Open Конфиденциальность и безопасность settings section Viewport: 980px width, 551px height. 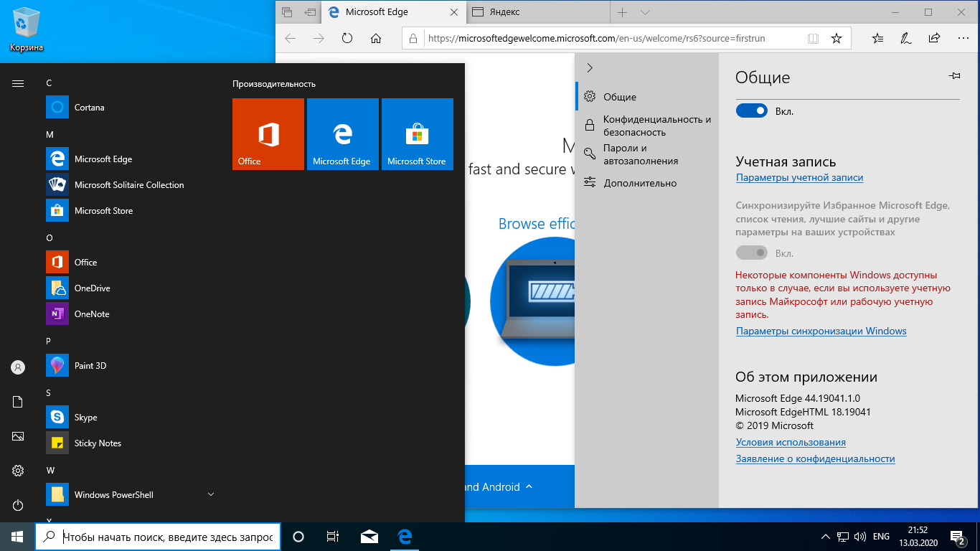coord(647,126)
